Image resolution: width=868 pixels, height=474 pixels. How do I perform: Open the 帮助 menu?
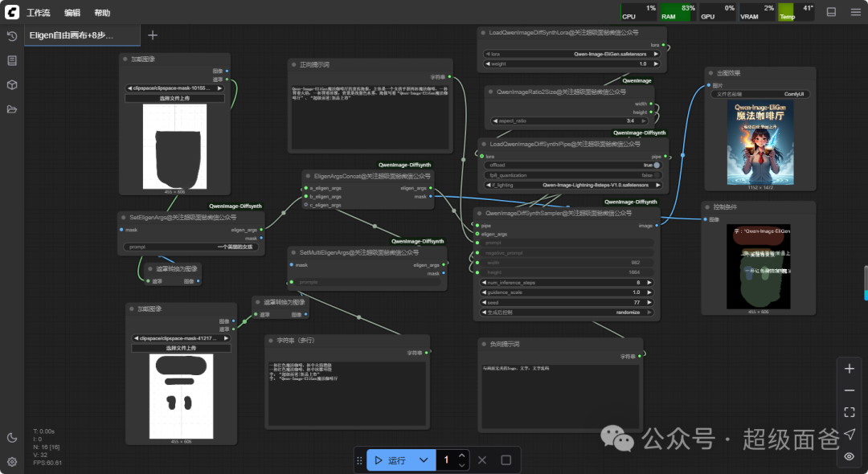point(102,12)
